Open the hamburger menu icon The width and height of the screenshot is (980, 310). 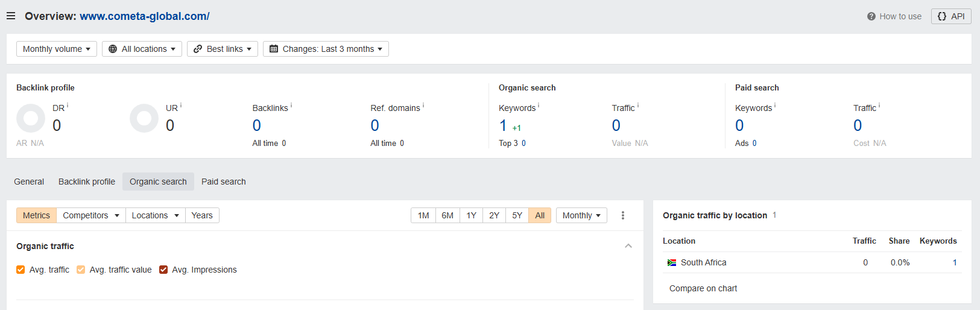pos(11,16)
